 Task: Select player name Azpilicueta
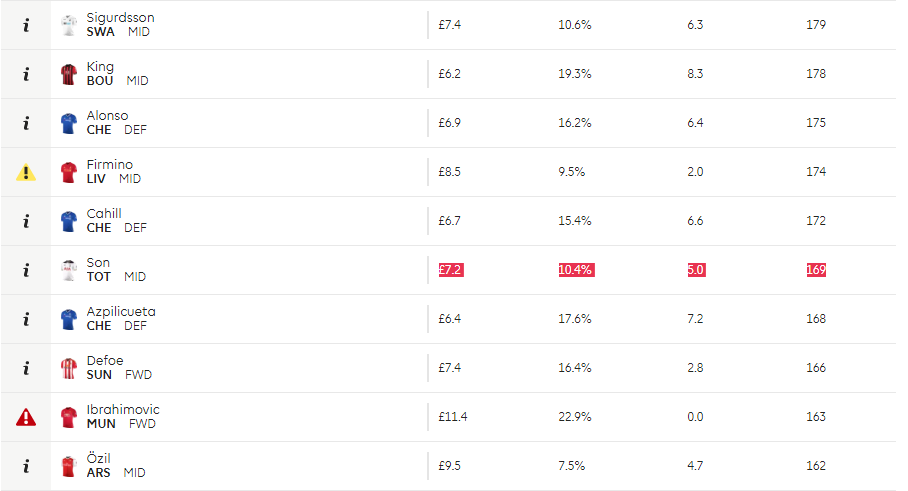(121, 312)
